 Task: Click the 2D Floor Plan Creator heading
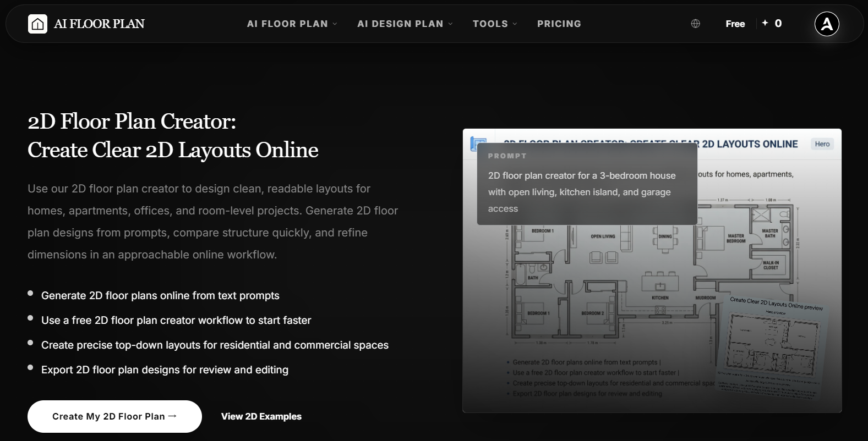click(x=173, y=135)
